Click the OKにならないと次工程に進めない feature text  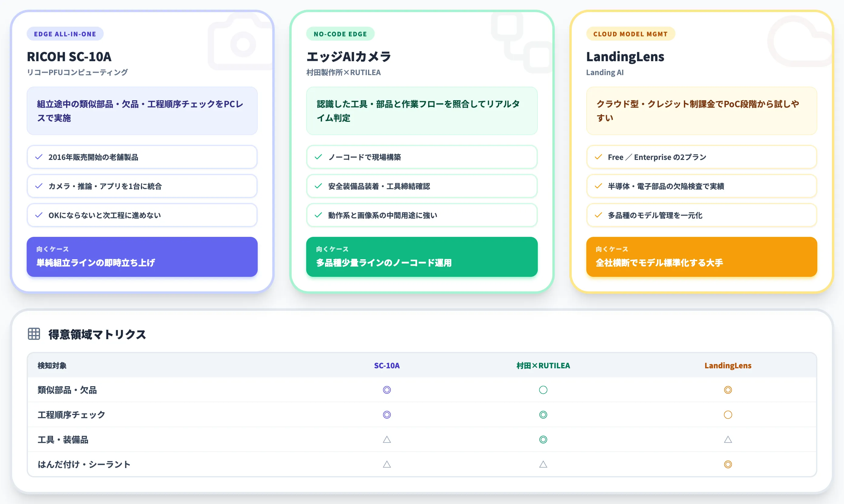pos(105,215)
